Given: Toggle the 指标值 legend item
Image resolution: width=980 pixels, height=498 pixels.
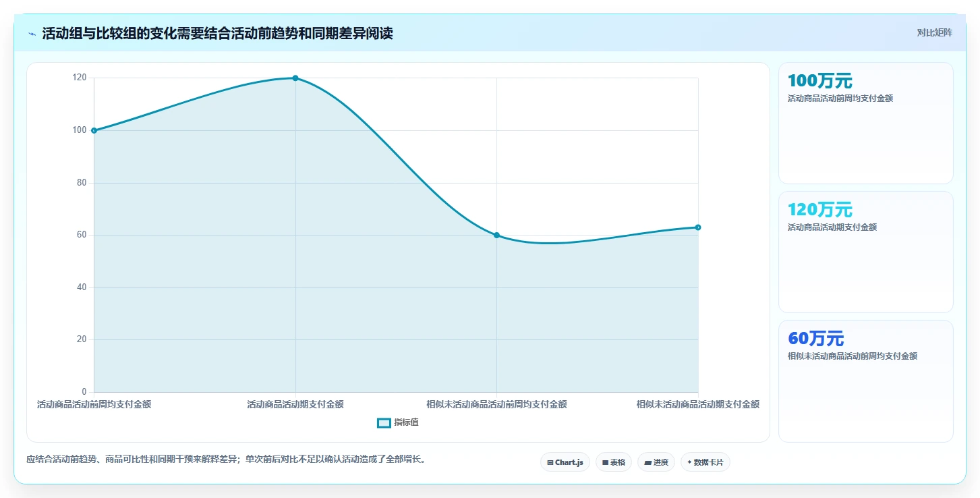Looking at the screenshot, I should (x=398, y=422).
